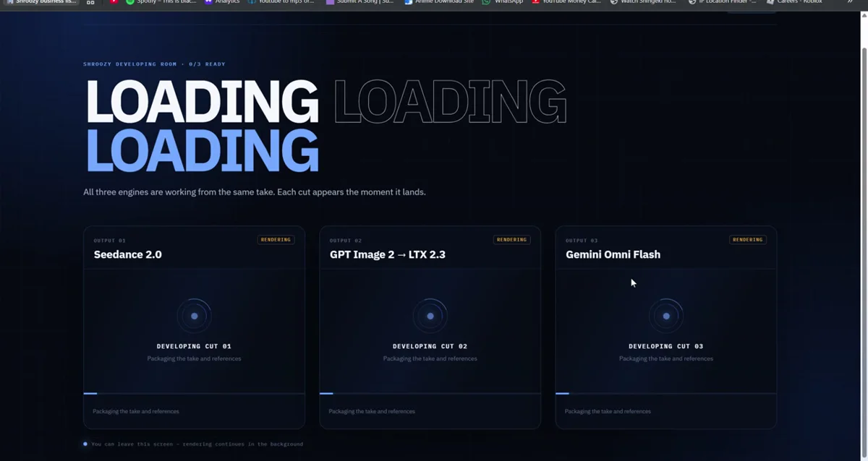
Task: Open the Spotify bookmark
Action: pyautogui.click(x=161, y=2)
